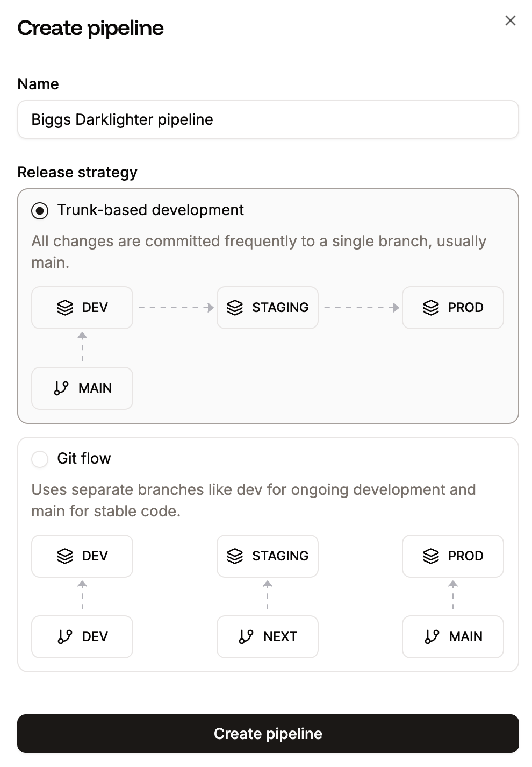Click the pipeline name field containing Biggs Darklighter pipeline
Viewport: 532px width, 767px height.
click(x=268, y=119)
